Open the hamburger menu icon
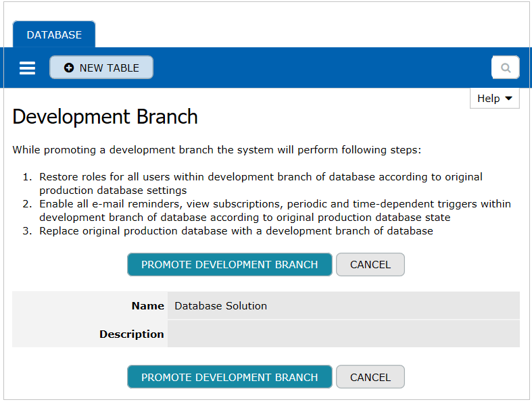Screen dimensions: 532x402 [27, 68]
